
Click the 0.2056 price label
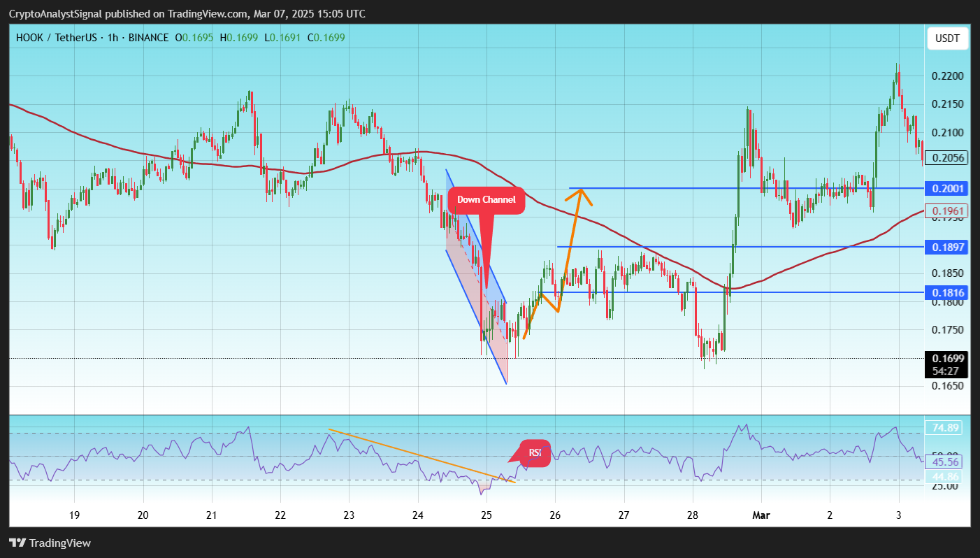[947, 158]
